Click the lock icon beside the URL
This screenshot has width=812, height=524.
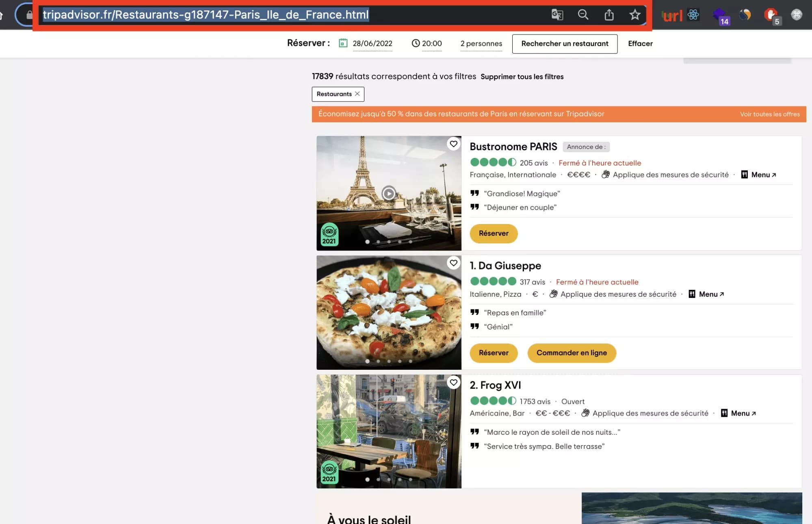[x=29, y=15]
